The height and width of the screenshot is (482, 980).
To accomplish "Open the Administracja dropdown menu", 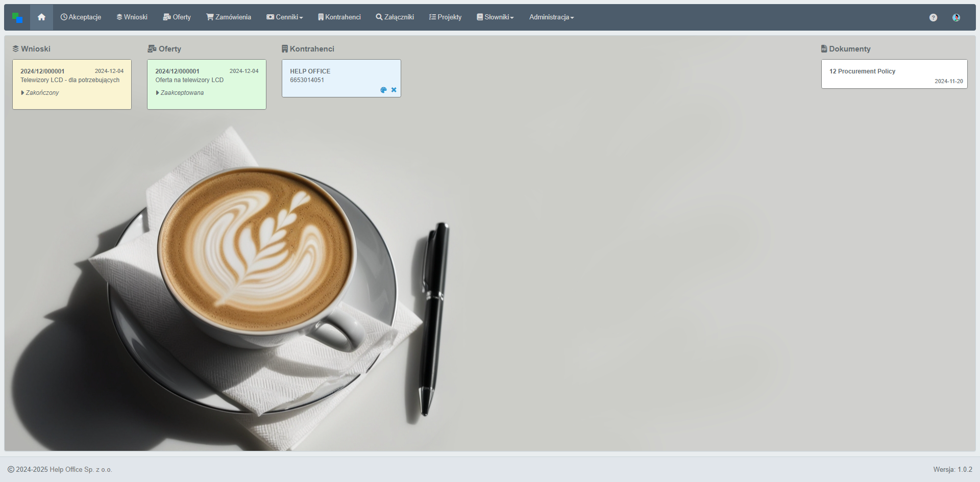I will [551, 17].
